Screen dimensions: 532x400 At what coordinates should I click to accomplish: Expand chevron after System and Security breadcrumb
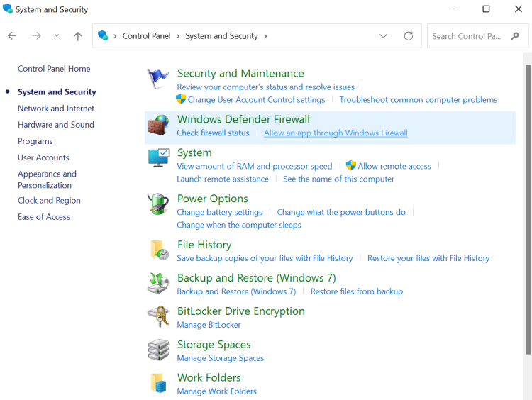pos(265,36)
